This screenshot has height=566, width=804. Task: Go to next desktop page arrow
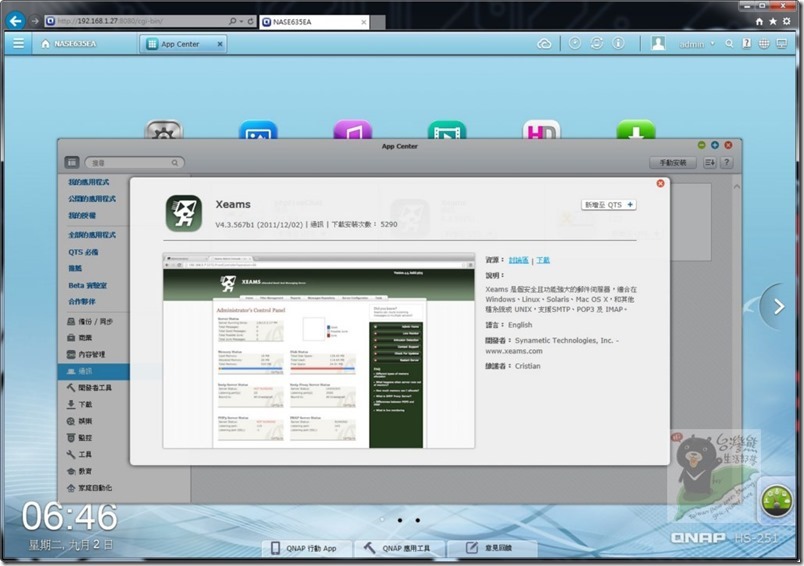(779, 307)
